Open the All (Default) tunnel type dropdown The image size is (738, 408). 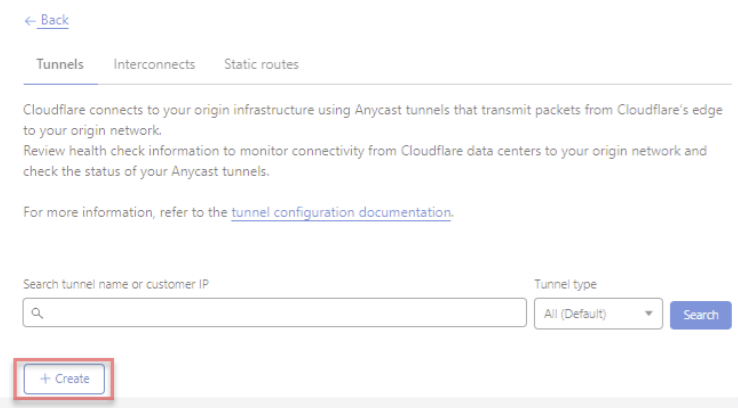tap(598, 313)
